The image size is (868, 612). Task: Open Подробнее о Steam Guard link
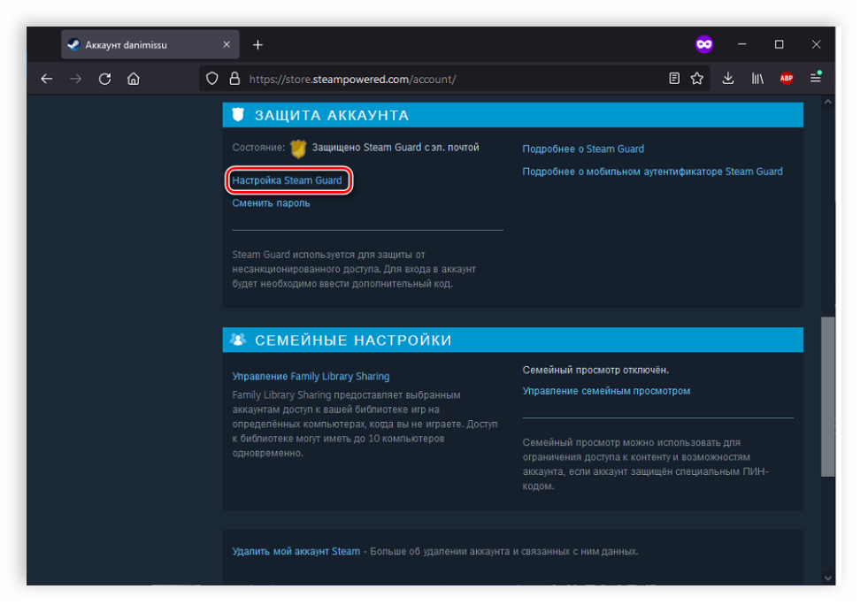click(x=583, y=149)
